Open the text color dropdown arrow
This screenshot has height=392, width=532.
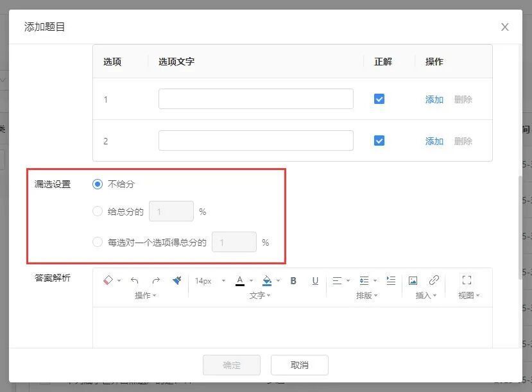click(x=251, y=280)
